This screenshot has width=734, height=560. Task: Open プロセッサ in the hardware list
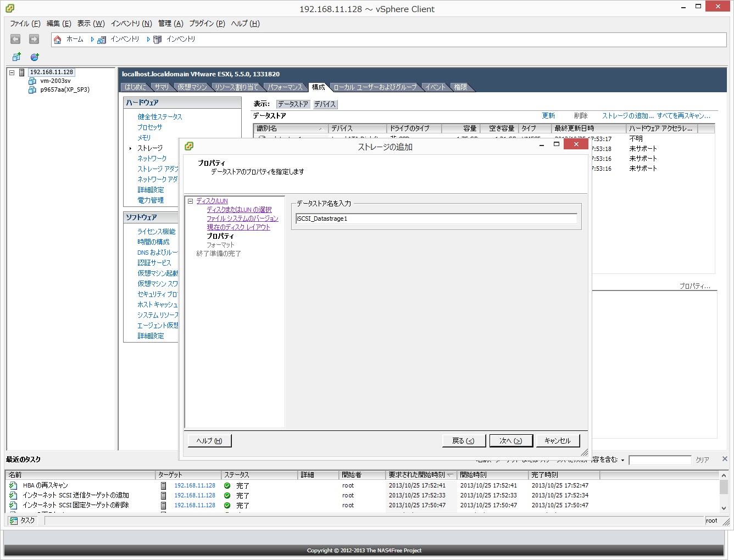point(150,127)
